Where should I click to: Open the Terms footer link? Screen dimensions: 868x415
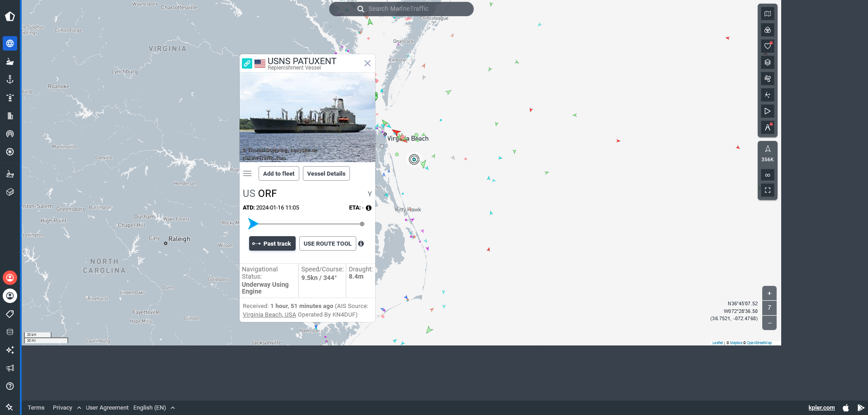point(36,407)
